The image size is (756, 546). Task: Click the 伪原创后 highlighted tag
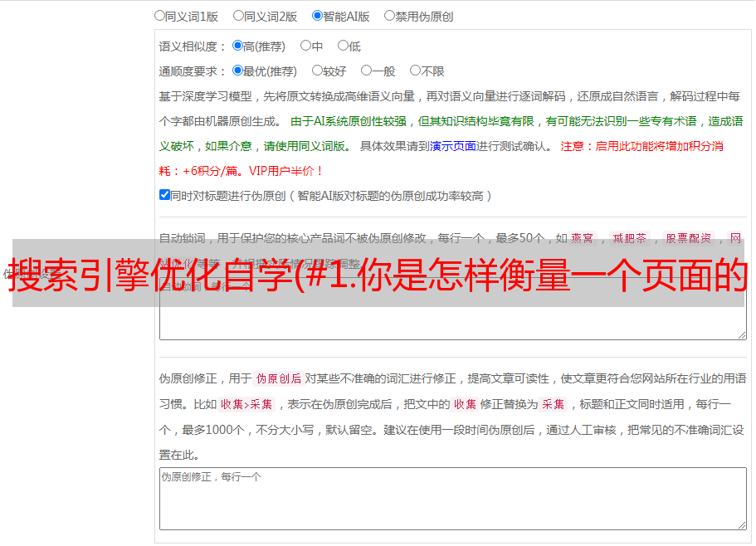click(x=279, y=378)
